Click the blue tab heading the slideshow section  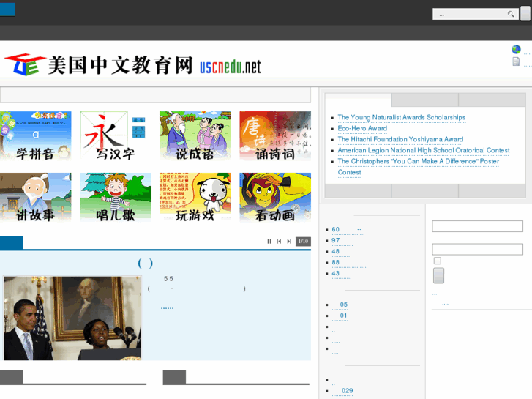[x=11, y=242]
